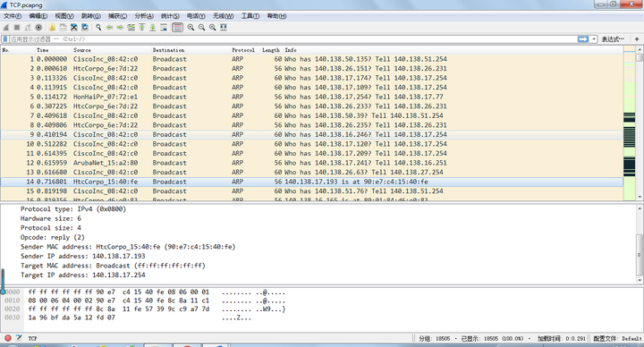Select packet 5 from HonHaiPr_07:72:e1
Screen dimensions: 644x347
click(312, 97)
